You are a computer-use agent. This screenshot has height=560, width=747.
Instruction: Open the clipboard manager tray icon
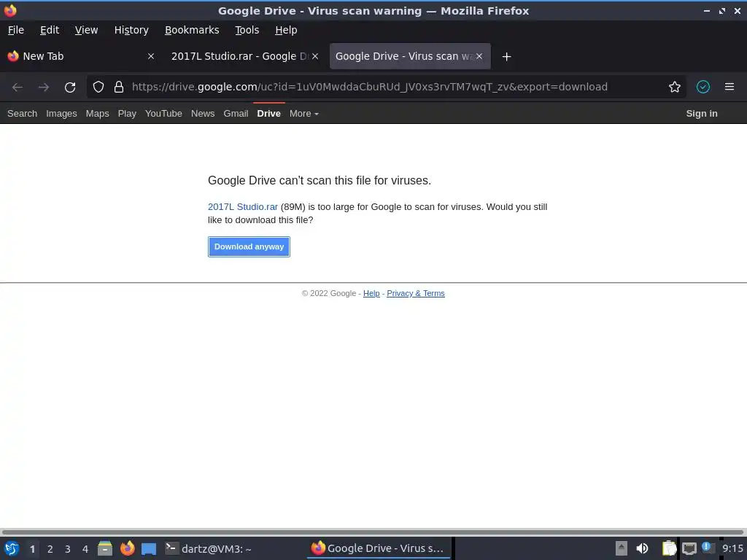point(669,548)
